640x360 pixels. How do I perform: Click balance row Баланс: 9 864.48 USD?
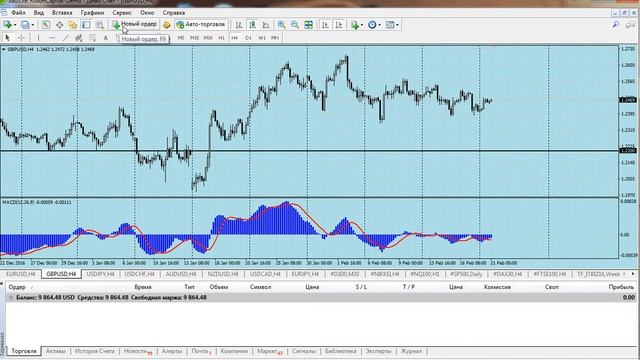(320, 298)
